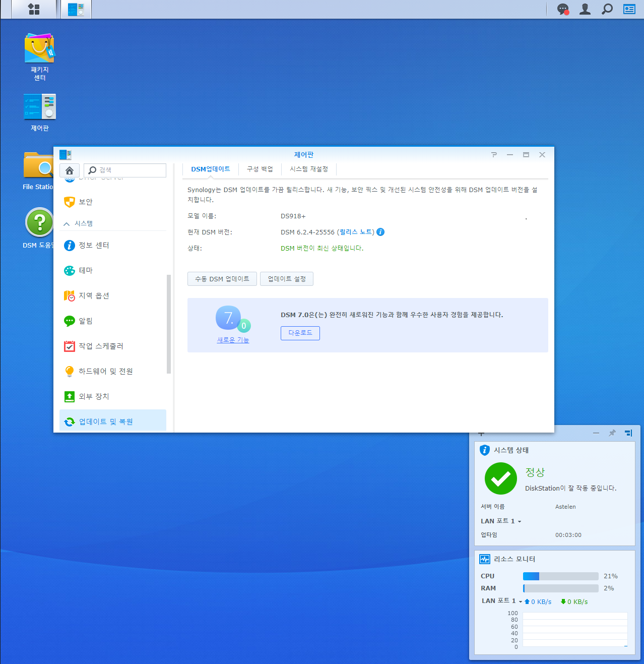This screenshot has height=664, width=644.
Task: Click the RAM usage bar
Action: coord(561,588)
